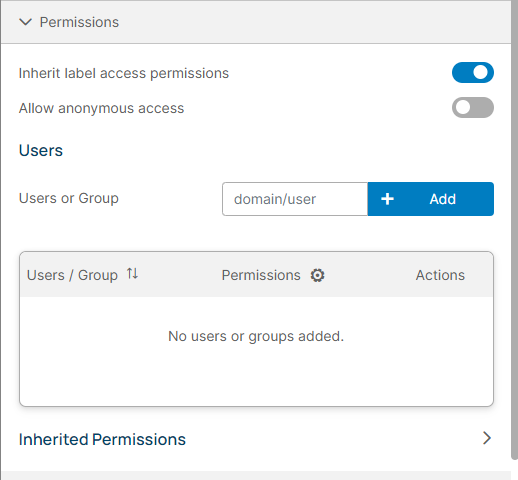
Task: Click the 'No users or groups added.' message
Action: 256,336
